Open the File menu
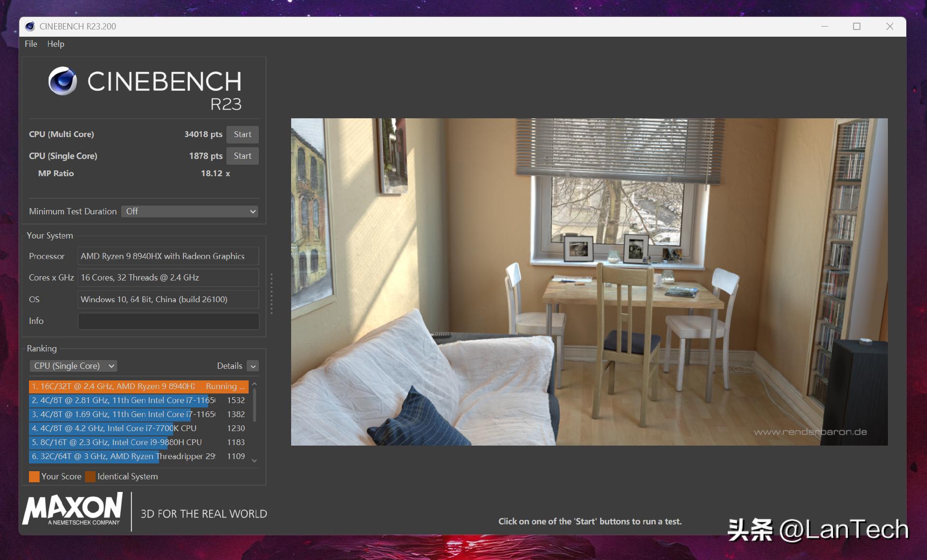The image size is (927, 560). pyautogui.click(x=31, y=44)
